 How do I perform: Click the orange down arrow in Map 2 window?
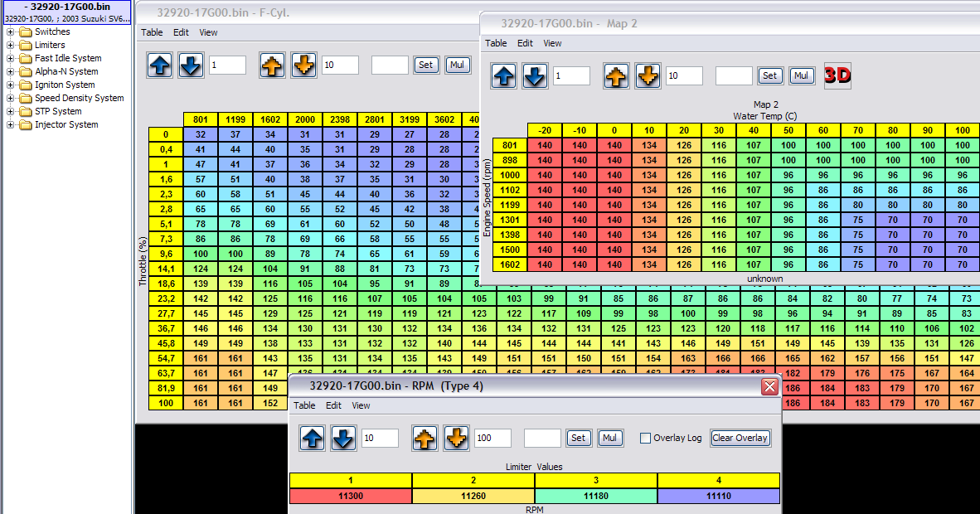click(648, 76)
